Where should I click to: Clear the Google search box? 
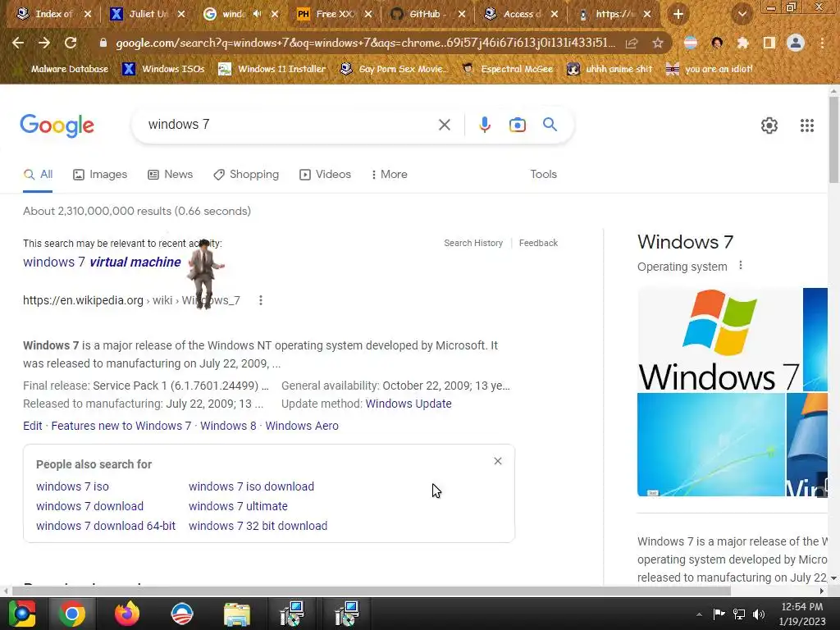(444, 125)
